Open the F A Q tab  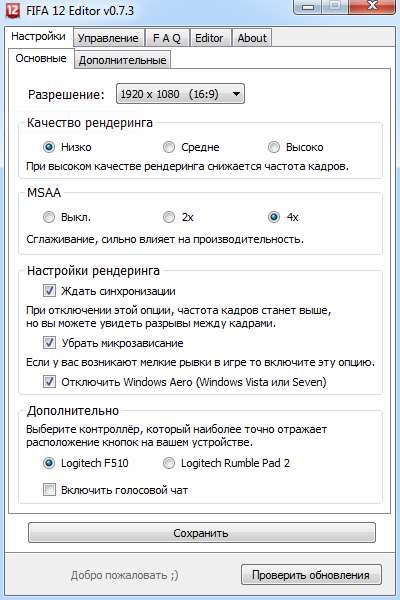167,38
